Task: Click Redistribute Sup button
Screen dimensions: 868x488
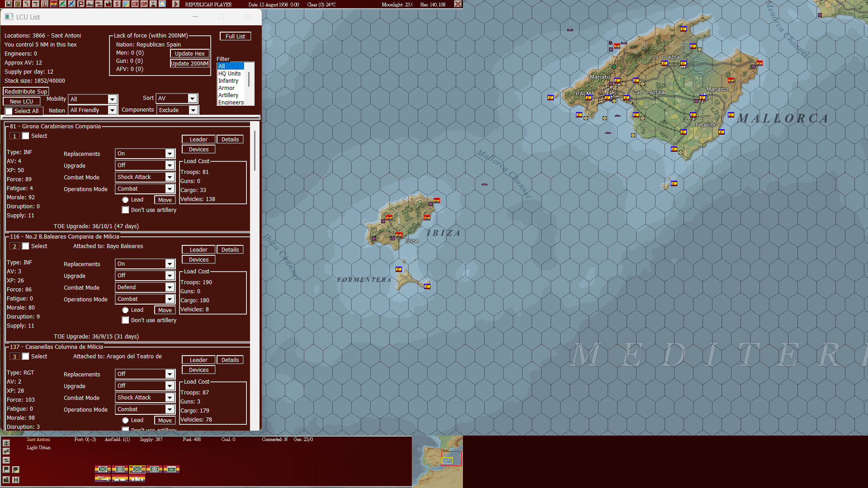Action: pos(25,91)
